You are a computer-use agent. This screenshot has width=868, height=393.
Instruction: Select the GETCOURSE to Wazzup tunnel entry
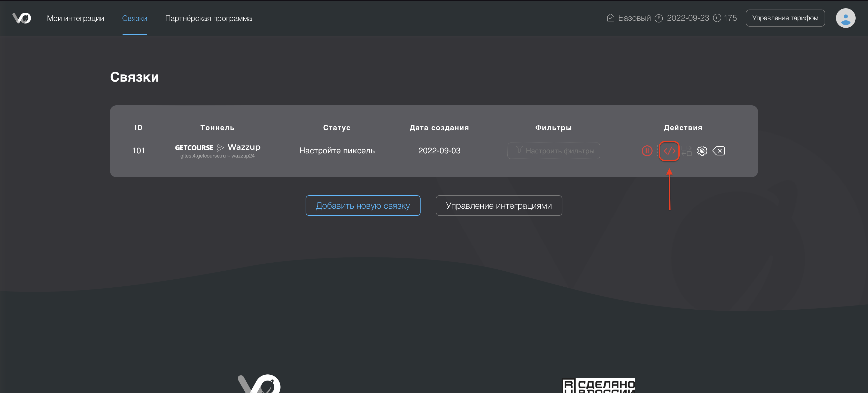point(217,151)
